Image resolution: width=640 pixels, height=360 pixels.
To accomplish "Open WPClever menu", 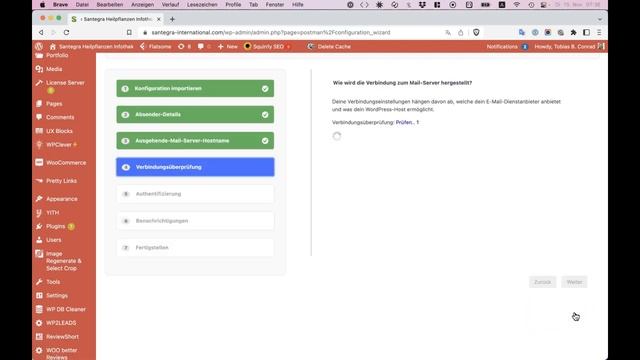I will pyautogui.click(x=59, y=144).
